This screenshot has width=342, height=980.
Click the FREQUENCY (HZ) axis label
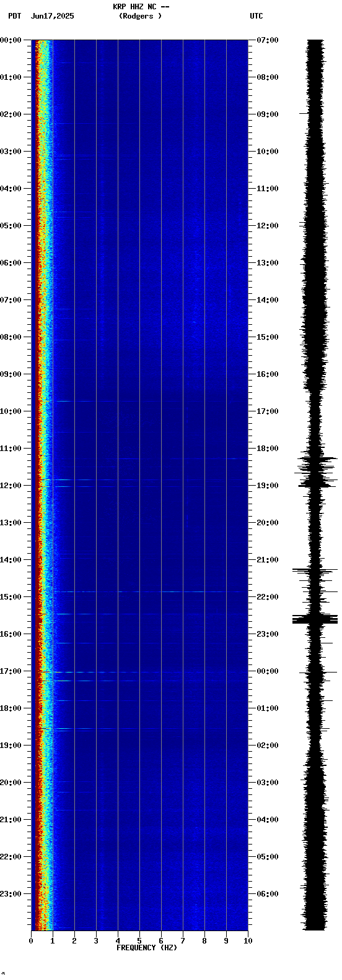[x=147, y=948]
